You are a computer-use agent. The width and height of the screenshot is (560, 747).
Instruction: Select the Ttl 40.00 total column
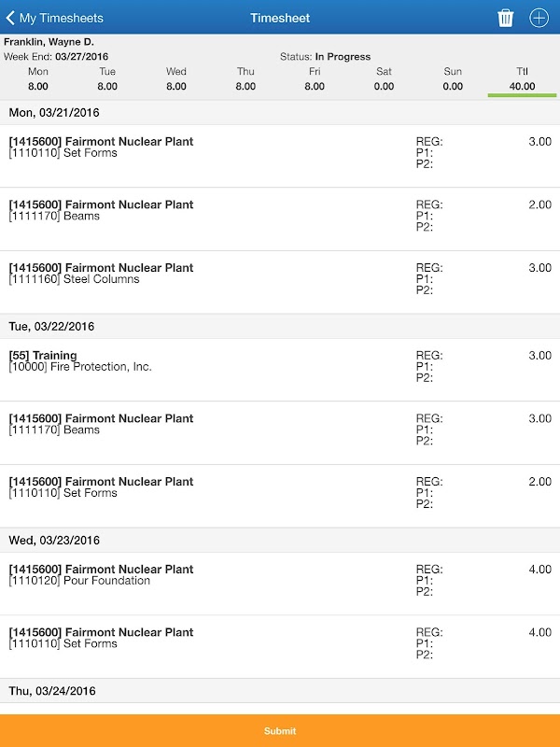(522, 79)
